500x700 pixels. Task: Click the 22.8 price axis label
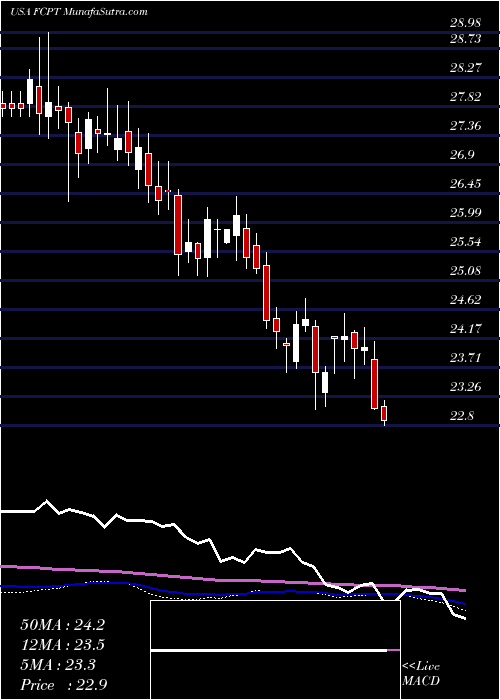click(x=462, y=417)
